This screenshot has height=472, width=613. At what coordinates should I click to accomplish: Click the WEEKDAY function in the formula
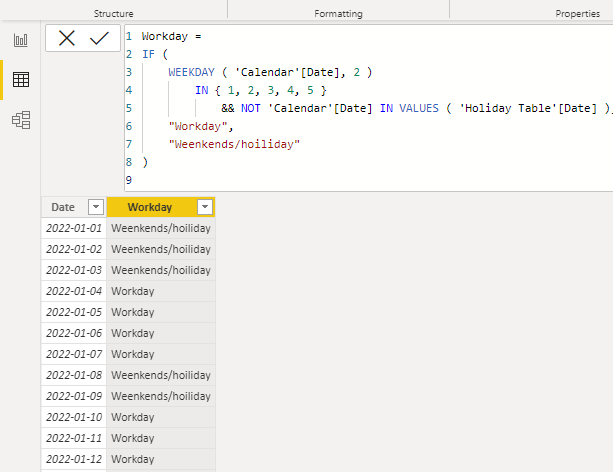coord(192,72)
